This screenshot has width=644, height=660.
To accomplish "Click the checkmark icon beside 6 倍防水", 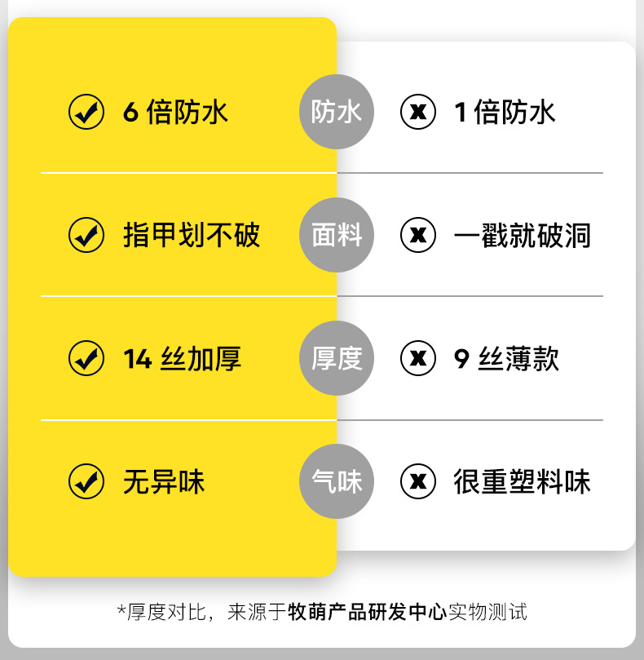I will 86,112.
